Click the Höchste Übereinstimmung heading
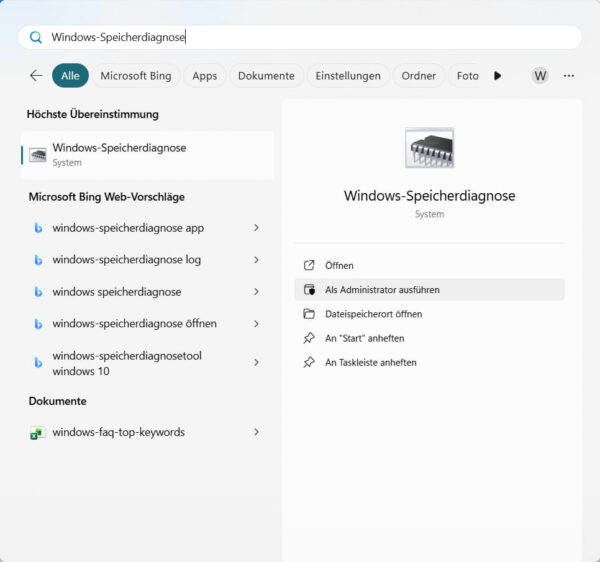The width and height of the screenshot is (600, 562). (x=93, y=114)
